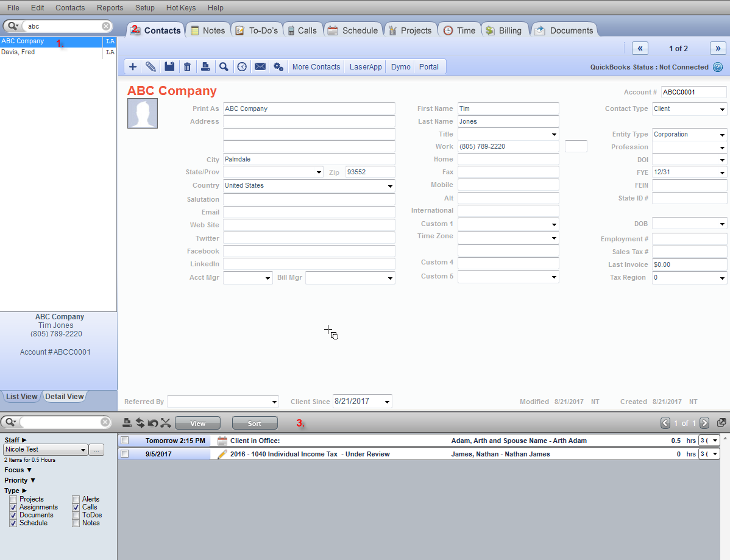This screenshot has width=730, height=560.
Task: Click the undo arrow icon in bottom toolbar
Action: (x=153, y=423)
